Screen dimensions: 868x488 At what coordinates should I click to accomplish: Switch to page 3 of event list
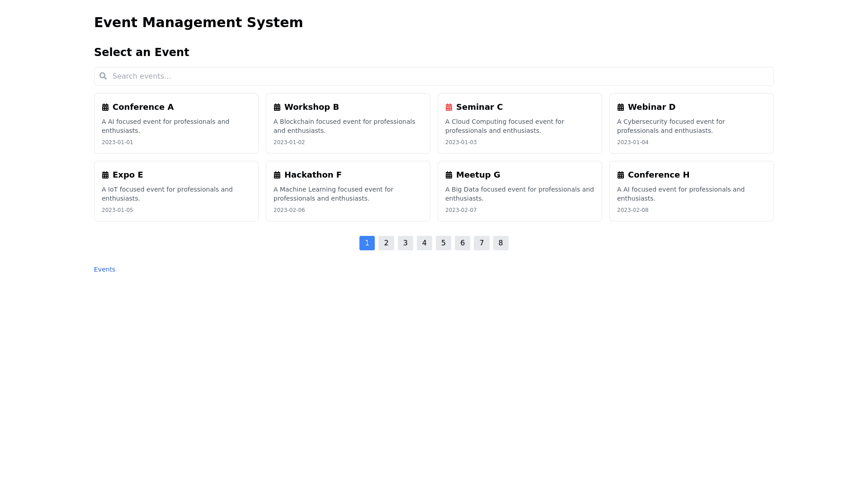pyautogui.click(x=406, y=243)
